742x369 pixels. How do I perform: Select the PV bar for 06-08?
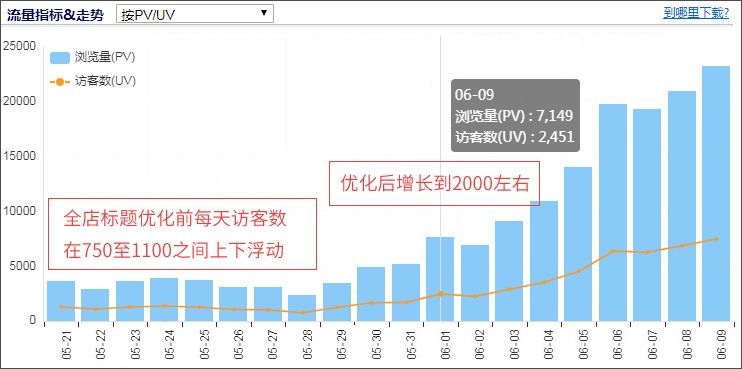682,206
